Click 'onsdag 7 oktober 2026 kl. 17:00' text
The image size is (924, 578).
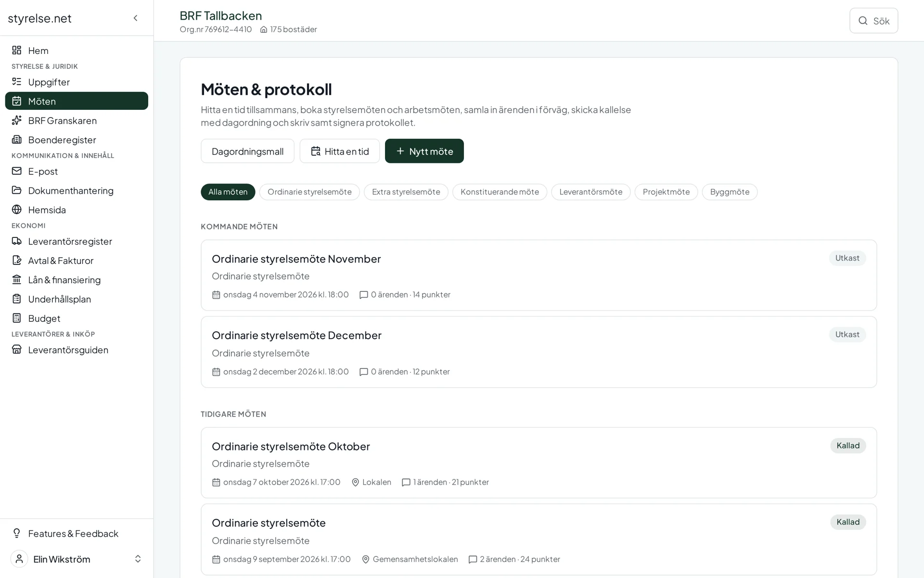pyautogui.click(x=282, y=482)
